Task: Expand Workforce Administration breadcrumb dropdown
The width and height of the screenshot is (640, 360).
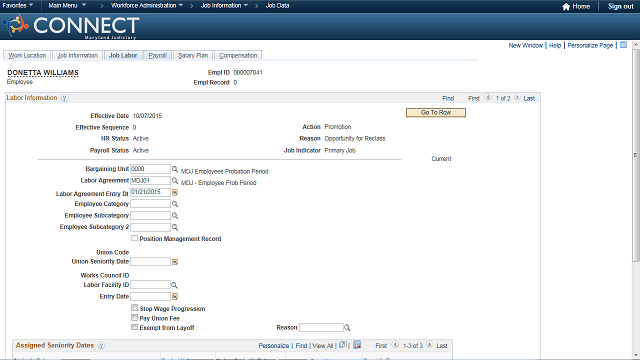Action: click(x=147, y=5)
